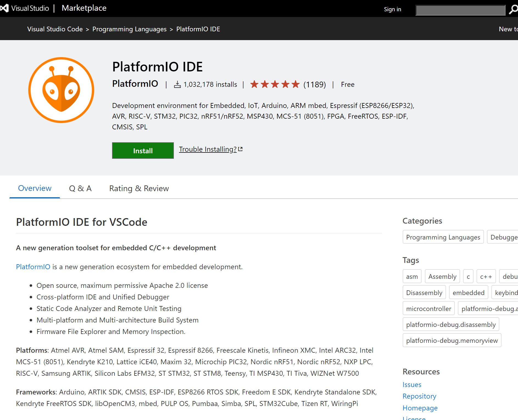Screen dimensions: 518x420
Task: Click the Multi-architecture Build System bullet
Action: pos(118,320)
